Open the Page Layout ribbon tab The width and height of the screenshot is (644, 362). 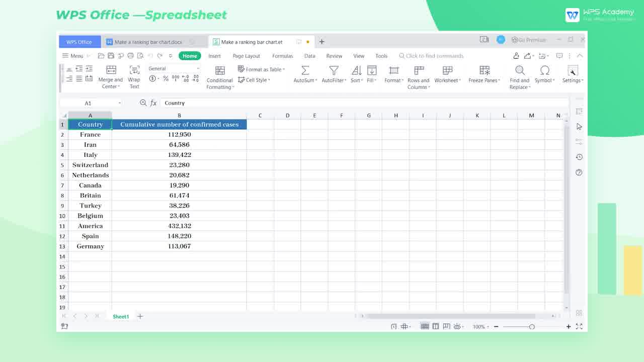[x=247, y=56]
